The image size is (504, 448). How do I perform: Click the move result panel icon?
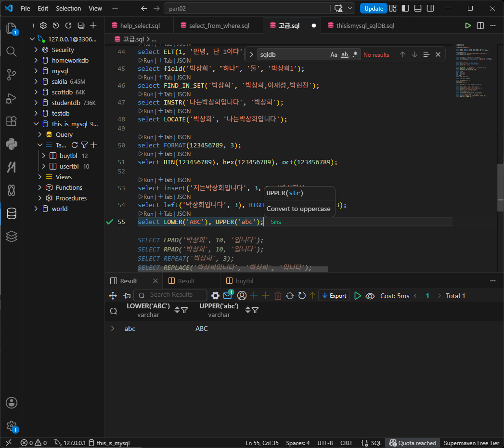113,296
